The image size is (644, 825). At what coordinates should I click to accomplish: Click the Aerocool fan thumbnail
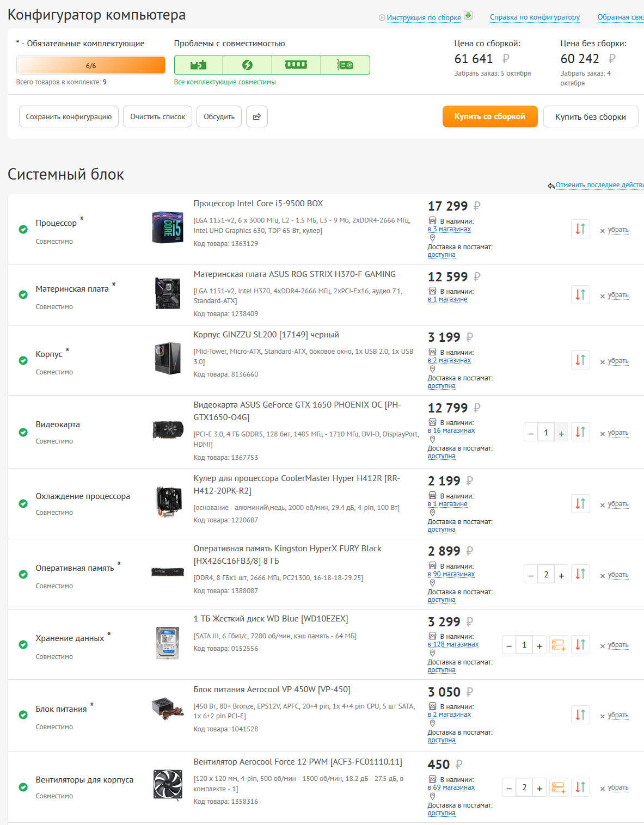click(168, 785)
